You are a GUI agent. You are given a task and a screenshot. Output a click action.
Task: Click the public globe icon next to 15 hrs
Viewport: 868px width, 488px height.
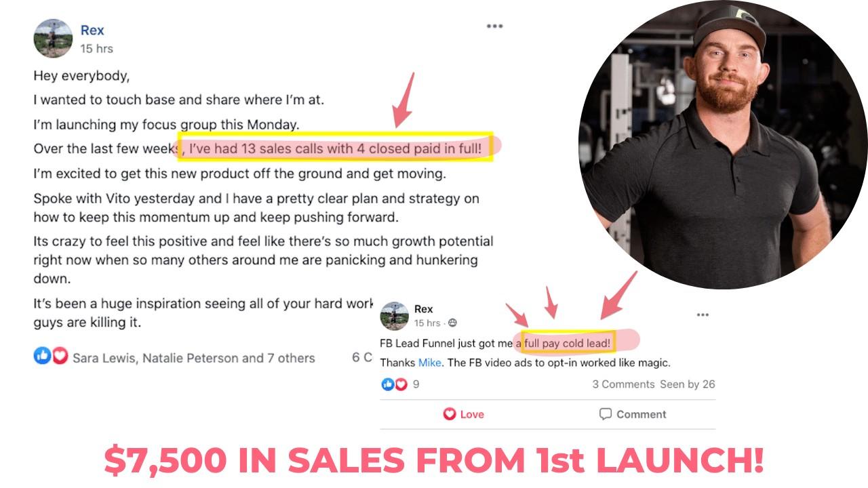(x=452, y=323)
